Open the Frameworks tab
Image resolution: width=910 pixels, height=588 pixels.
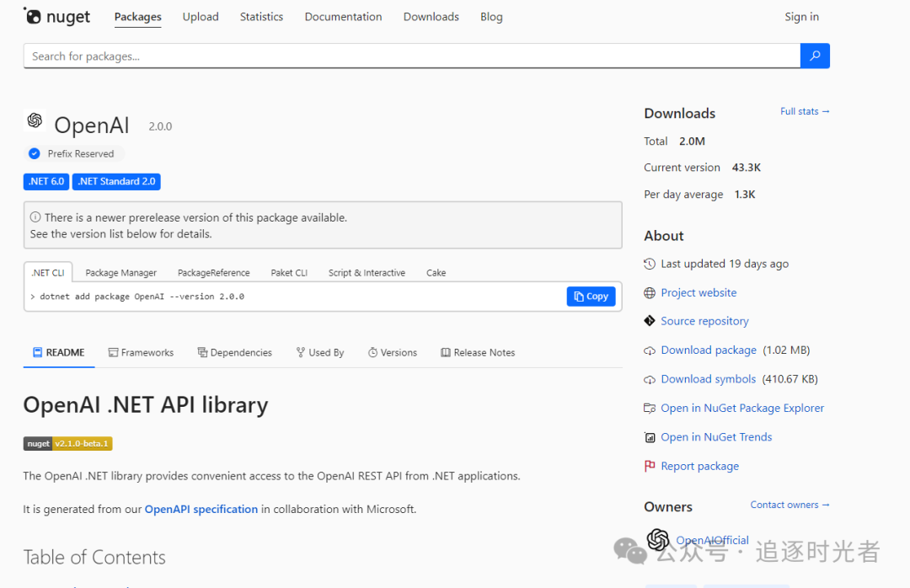141,352
